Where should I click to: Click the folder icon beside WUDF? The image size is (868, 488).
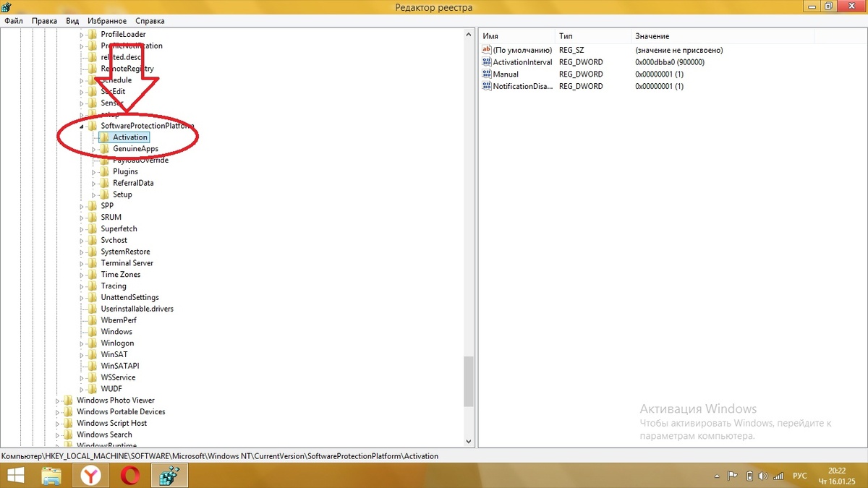click(x=92, y=389)
